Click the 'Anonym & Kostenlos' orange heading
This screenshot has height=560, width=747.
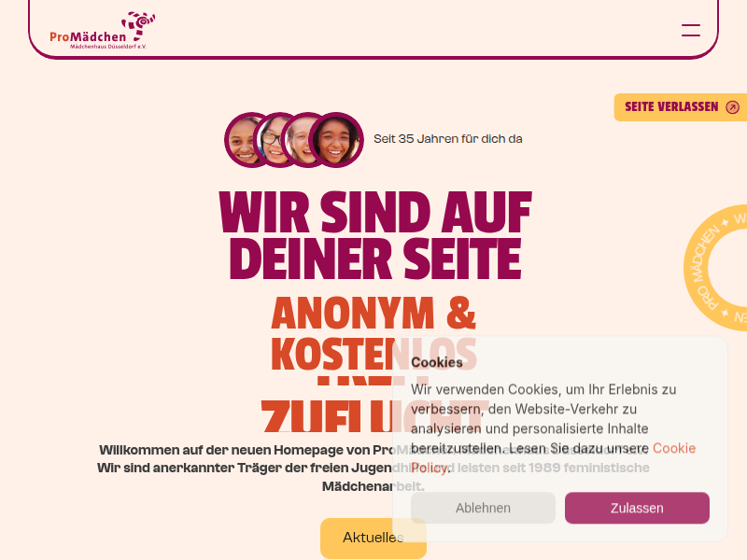tap(373, 333)
